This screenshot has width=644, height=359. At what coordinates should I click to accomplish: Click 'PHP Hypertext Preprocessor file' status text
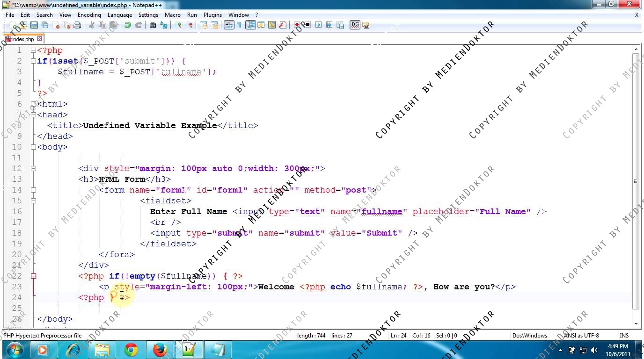pos(43,335)
